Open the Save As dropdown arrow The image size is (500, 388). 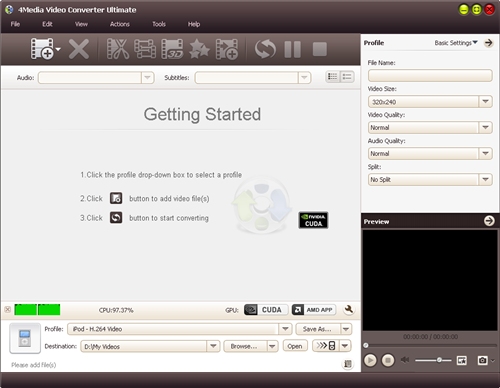pyautogui.click(x=346, y=329)
